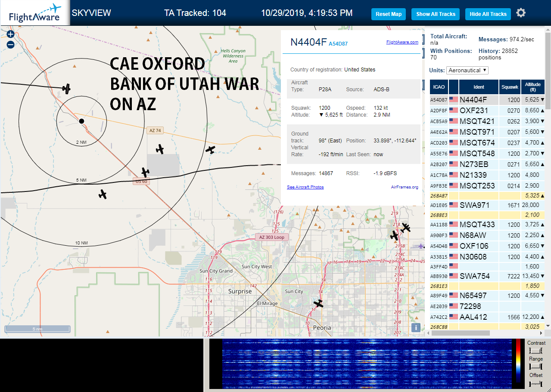Screen dimensions: 551x392
Task: Select the aircraft icon near Peoria
Action: [318, 304]
